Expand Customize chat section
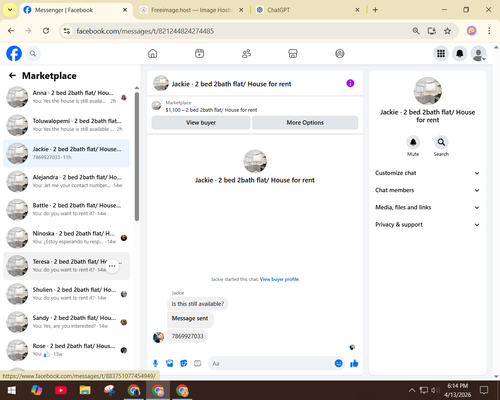 (x=428, y=173)
